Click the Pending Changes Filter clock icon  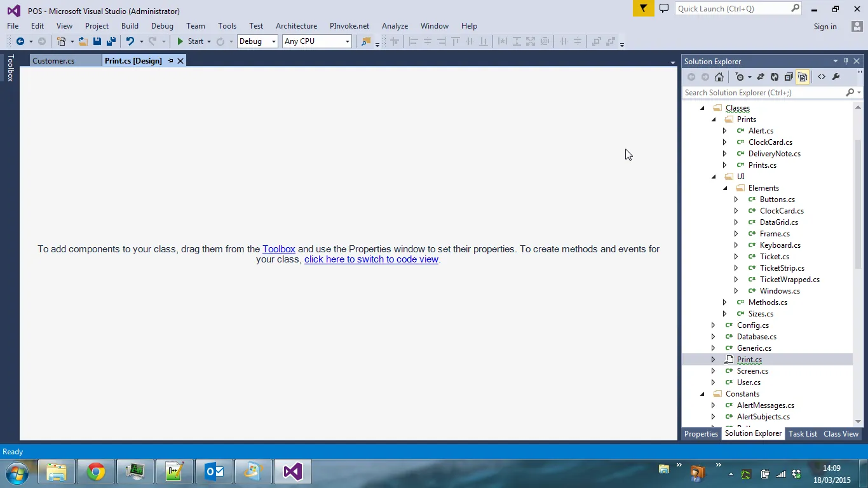coord(739,77)
